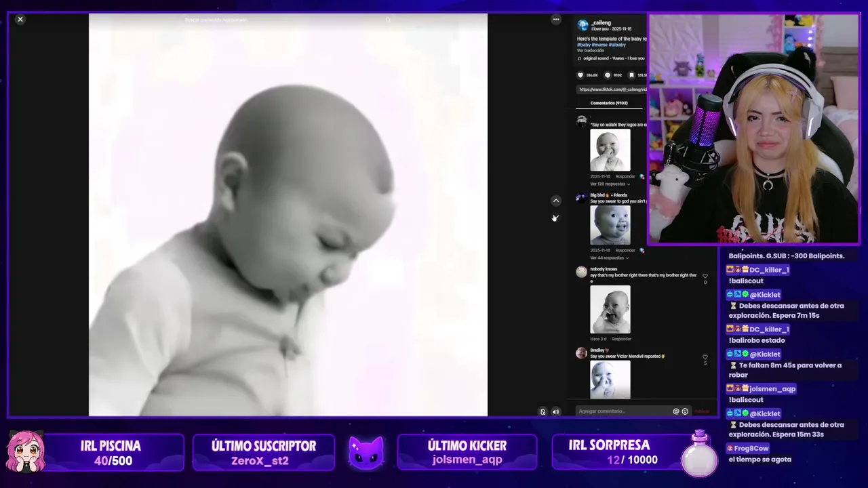Image resolution: width=868 pixels, height=488 pixels.
Task: Click the 'nobody knows' commenter name
Action: click(604, 269)
